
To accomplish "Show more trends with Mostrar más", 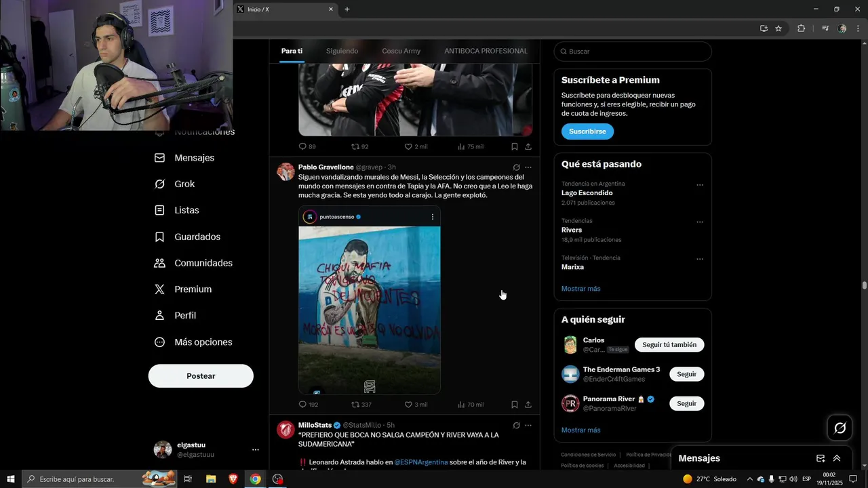I will [x=580, y=289].
